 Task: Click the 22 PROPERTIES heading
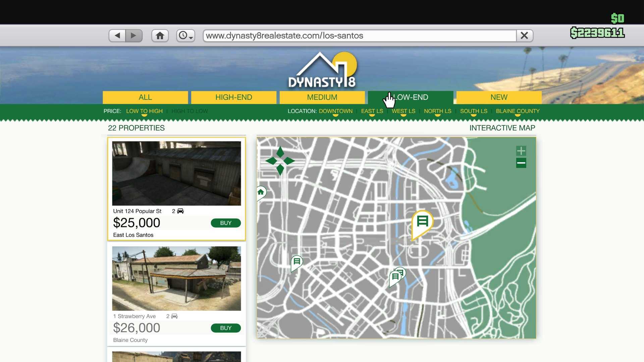pos(136,128)
